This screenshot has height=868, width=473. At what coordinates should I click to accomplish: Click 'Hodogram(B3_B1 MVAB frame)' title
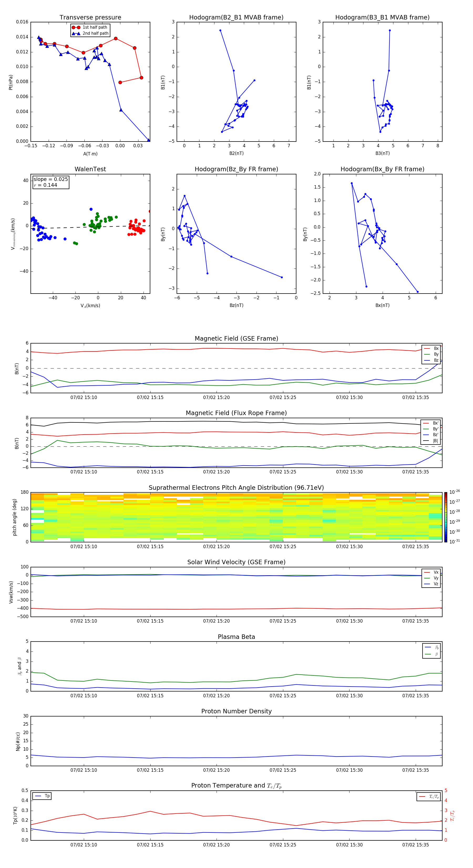pos(382,18)
